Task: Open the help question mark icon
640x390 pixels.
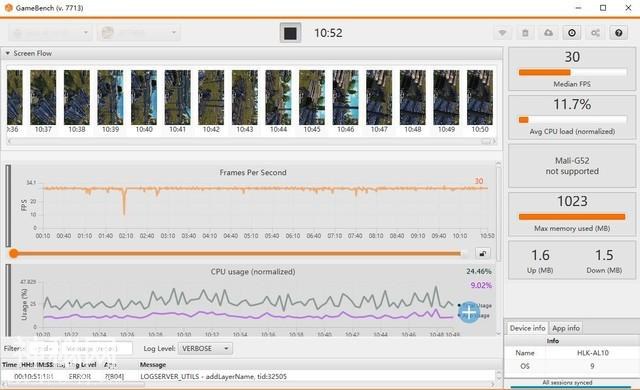Action: point(619,33)
